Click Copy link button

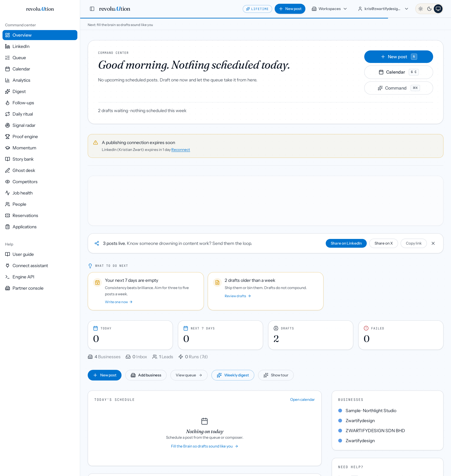[414, 243]
